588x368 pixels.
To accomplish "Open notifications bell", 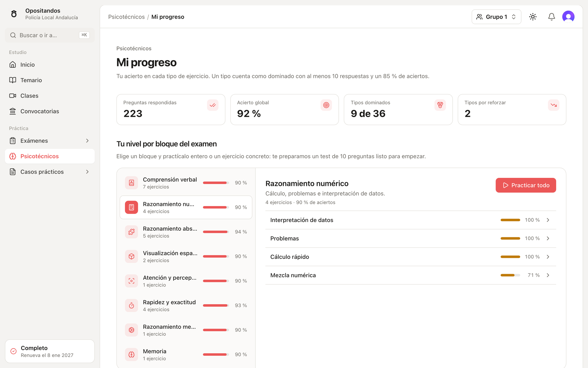I will point(552,17).
